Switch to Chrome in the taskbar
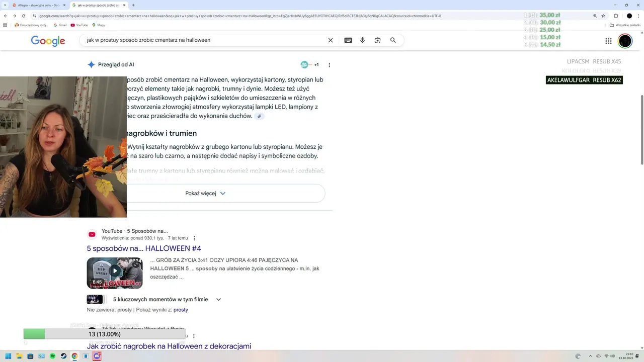Image resolution: width=644 pixels, height=362 pixels. pyautogui.click(x=74, y=356)
